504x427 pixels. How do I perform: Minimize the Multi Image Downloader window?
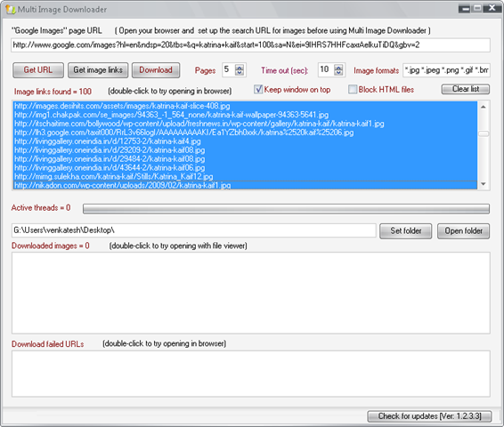[465, 9]
